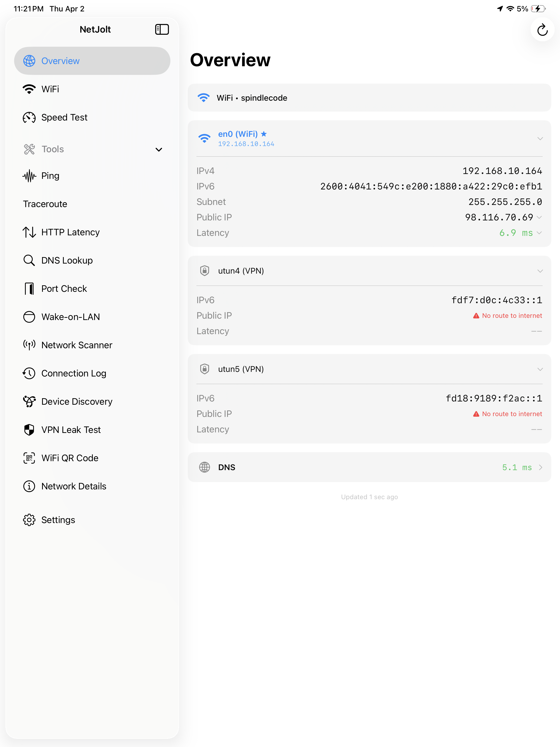Toggle the sidebar with the panel icon

(162, 29)
